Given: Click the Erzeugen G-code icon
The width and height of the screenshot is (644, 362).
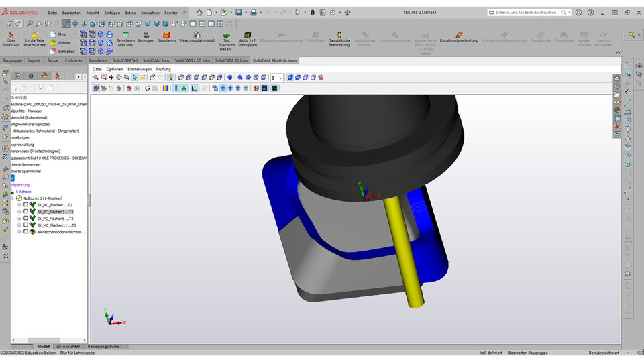Looking at the screenshot, I should point(146,37).
